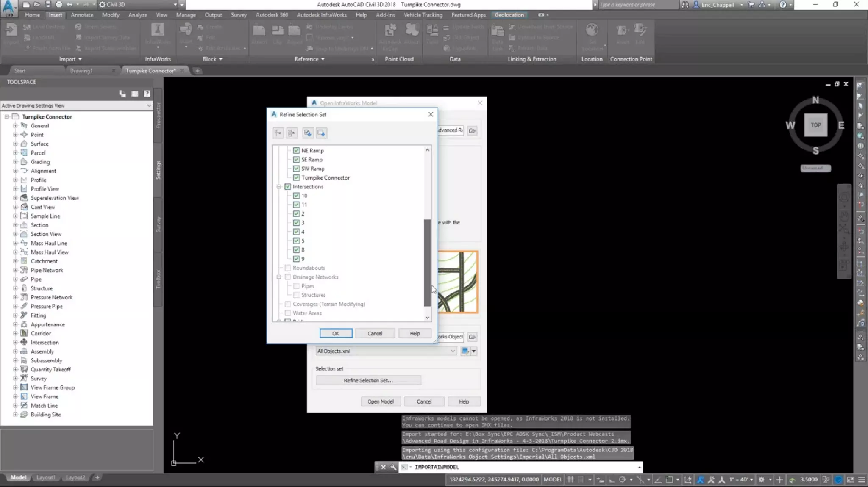Image resolution: width=868 pixels, height=487 pixels.
Task: Click TOP face on the ViewCube
Action: click(815, 125)
